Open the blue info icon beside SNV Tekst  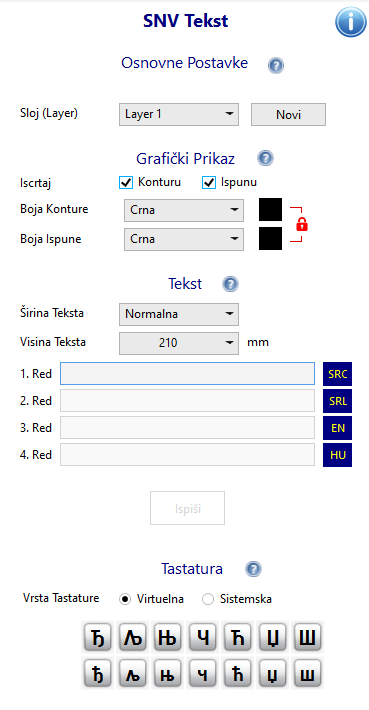click(x=350, y=22)
